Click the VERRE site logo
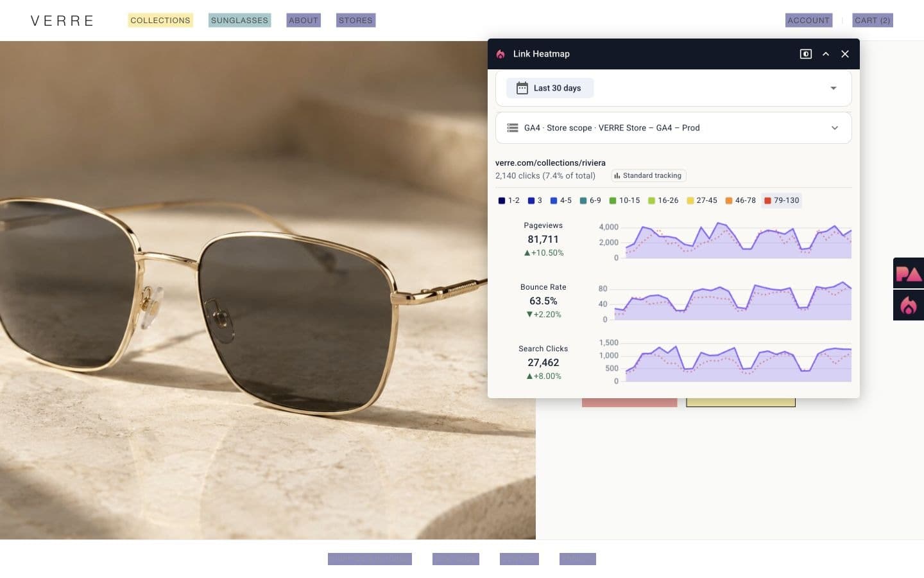This screenshot has width=924, height=578. click(62, 21)
